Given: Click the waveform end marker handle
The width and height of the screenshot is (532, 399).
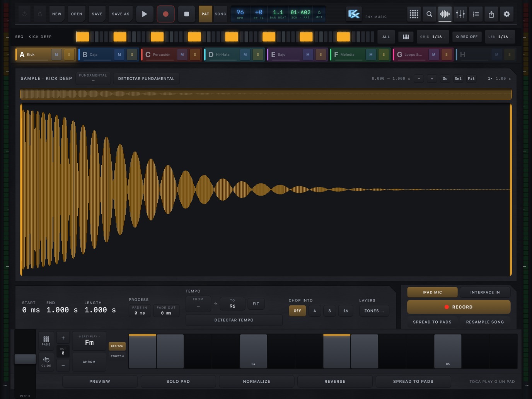Looking at the screenshot, I should tap(511, 189).
